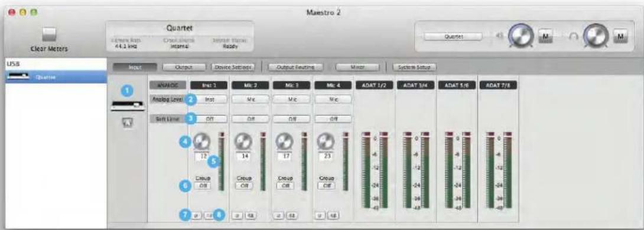The height and width of the screenshot is (230, 644).
Task: Click the ADAT 7/8 channel header
Action: (x=498, y=86)
